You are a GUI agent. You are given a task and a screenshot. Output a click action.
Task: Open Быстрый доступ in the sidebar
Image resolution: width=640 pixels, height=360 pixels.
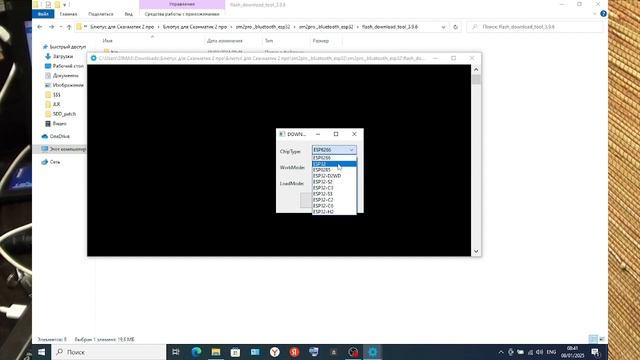tap(64, 47)
